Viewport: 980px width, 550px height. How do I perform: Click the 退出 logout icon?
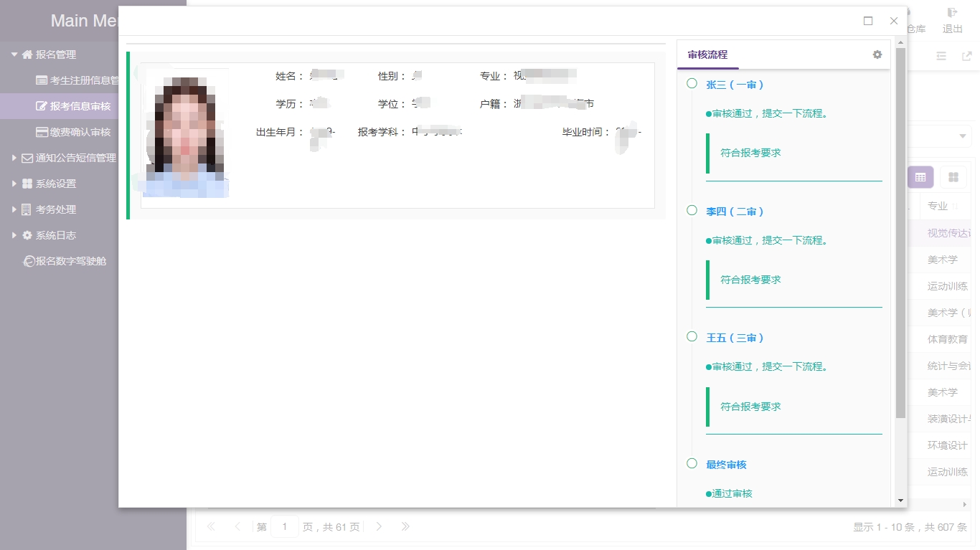[953, 13]
